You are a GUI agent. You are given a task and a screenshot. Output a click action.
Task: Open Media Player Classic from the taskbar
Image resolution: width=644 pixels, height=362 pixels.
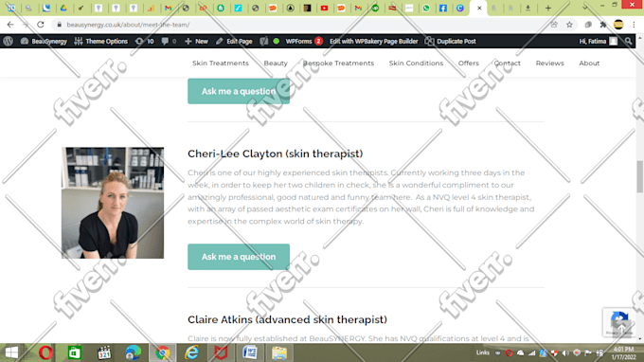coord(104,353)
